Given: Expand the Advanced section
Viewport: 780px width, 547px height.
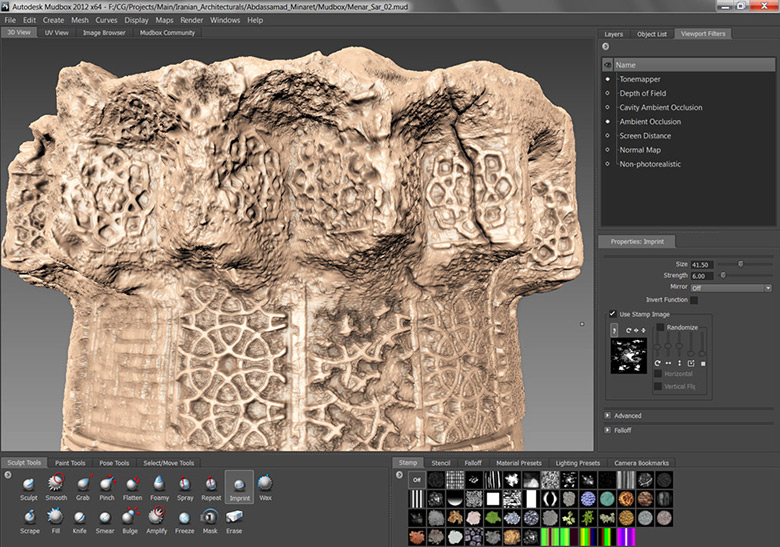Looking at the screenshot, I should tap(607, 415).
